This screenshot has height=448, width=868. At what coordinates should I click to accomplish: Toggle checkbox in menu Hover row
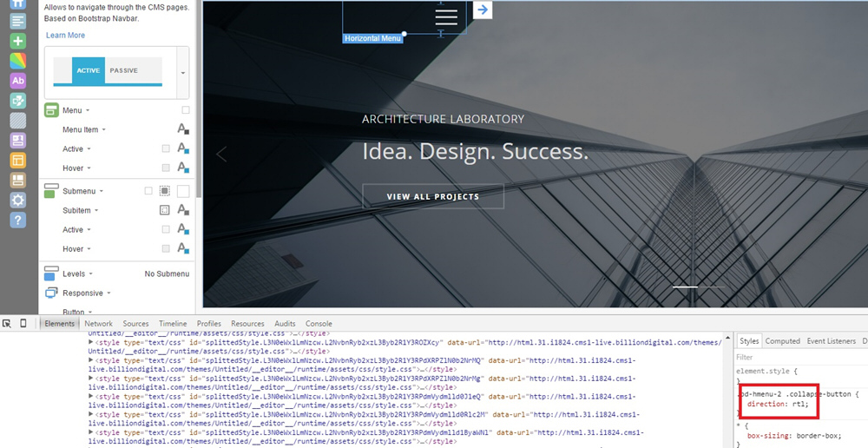tap(166, 168)
